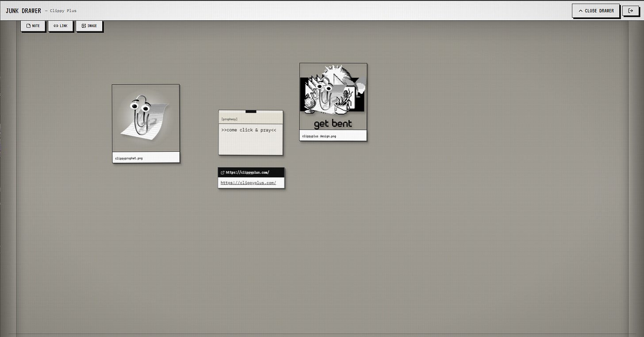
Task: Click the external-link icon on the link card
Action: click(x=222, y=172)
